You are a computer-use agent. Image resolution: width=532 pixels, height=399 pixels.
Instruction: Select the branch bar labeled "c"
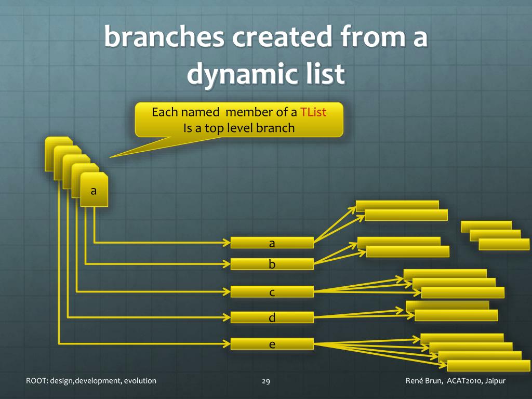(x=272, y=291)
